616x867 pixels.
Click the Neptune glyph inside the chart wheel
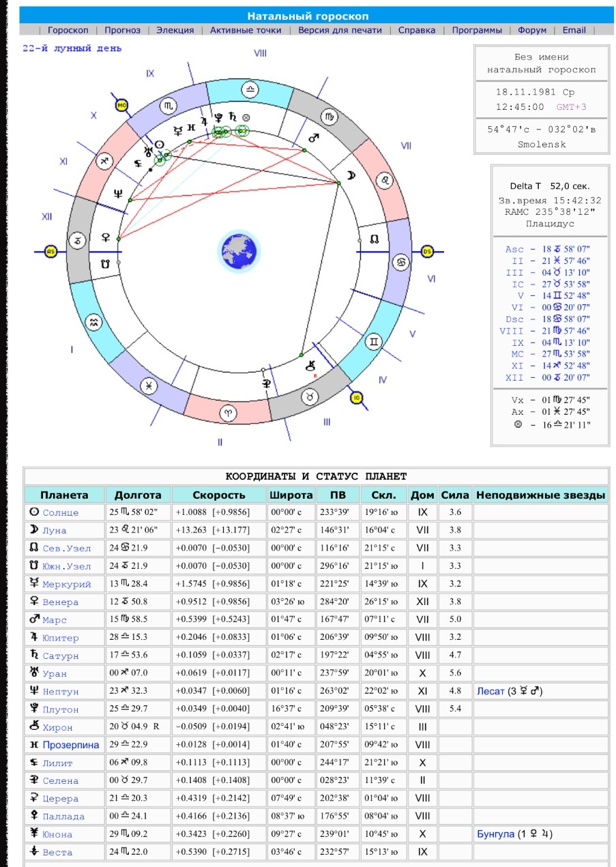[119, 193]
